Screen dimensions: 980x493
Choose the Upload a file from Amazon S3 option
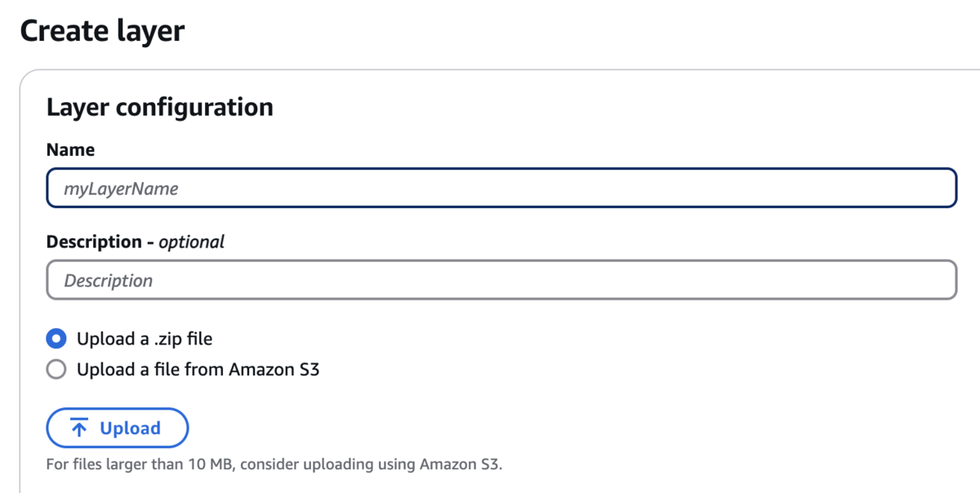(x=56, y=370)
